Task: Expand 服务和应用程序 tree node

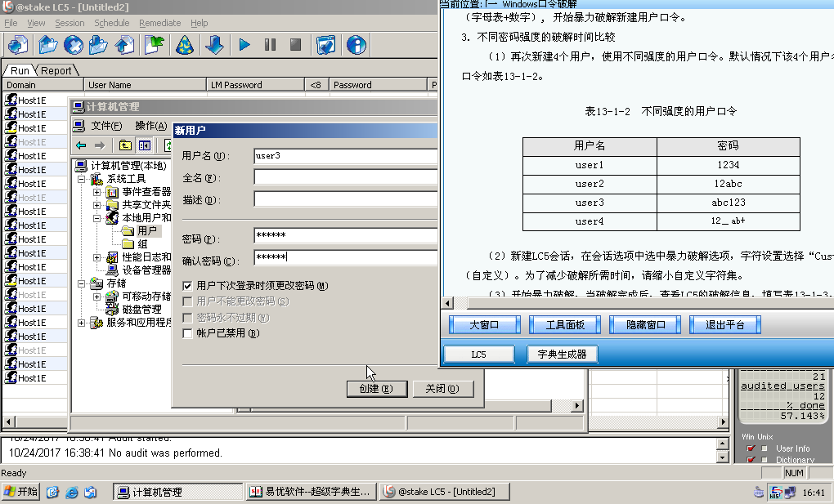Action: pos(82,323)
